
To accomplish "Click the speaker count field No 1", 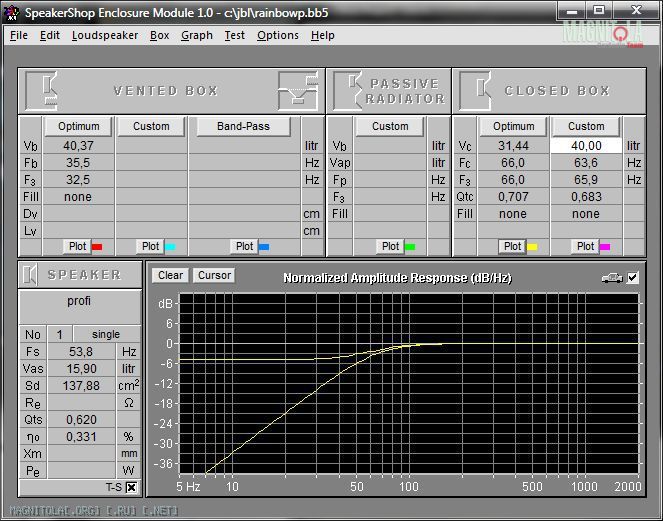I will [60, 335].
